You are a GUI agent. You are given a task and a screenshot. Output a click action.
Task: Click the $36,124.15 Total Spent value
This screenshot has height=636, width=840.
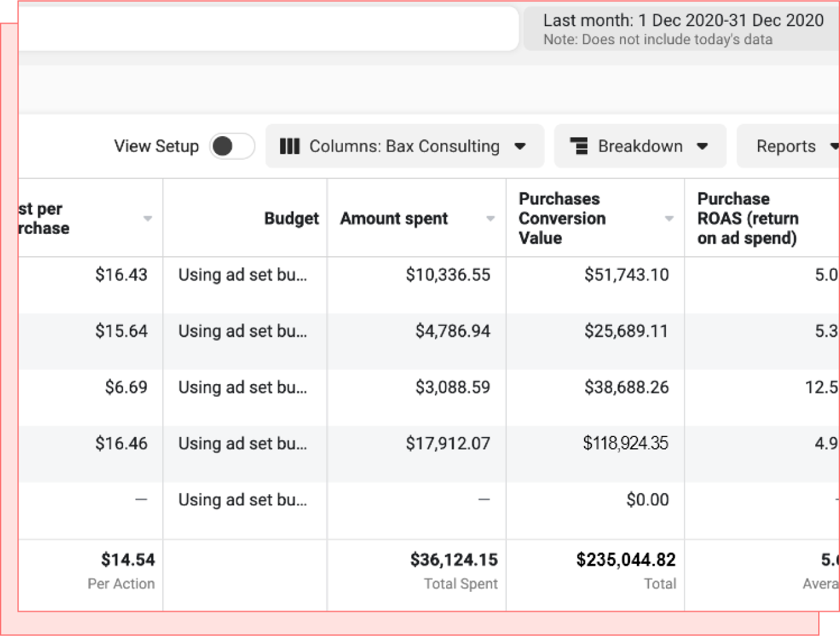(454, 560)
